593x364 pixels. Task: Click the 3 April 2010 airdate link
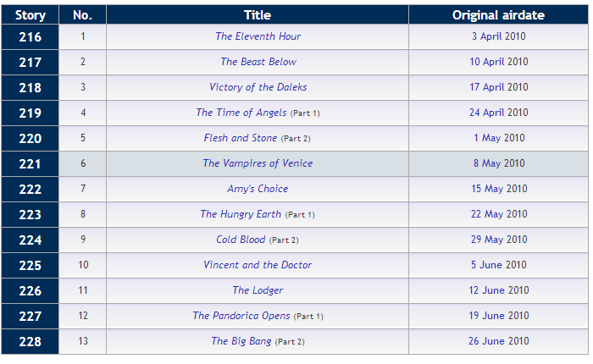[x=499, y=36]
